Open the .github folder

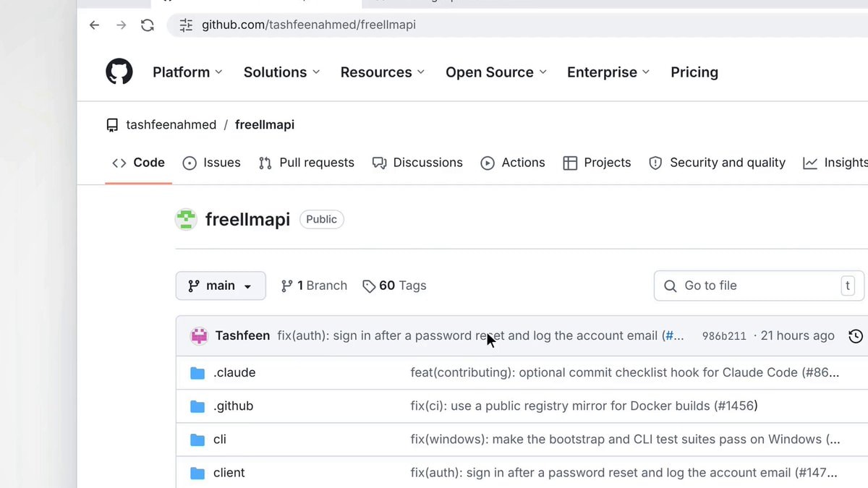point(233,406)
